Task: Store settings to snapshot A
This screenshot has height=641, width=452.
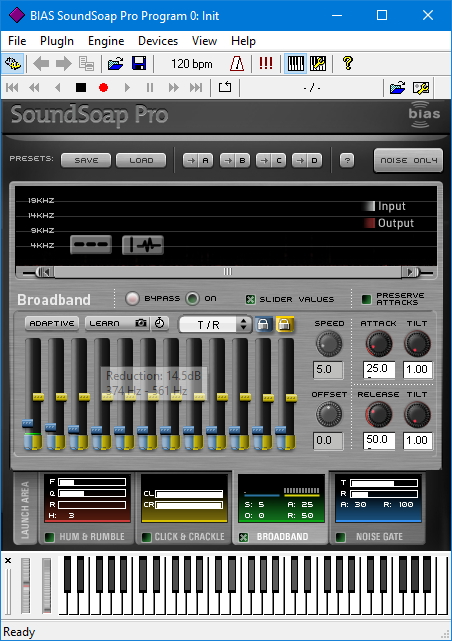Action: [x=198, y=161]
